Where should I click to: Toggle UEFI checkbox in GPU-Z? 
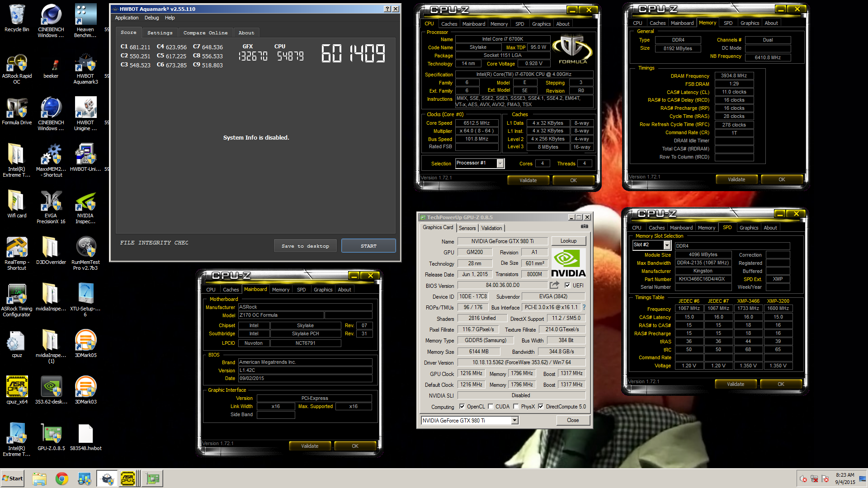pyautogui.click(x=567, y=286)
